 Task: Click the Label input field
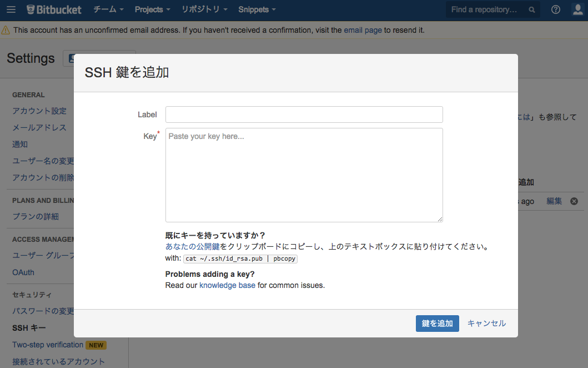click(304, 115)
